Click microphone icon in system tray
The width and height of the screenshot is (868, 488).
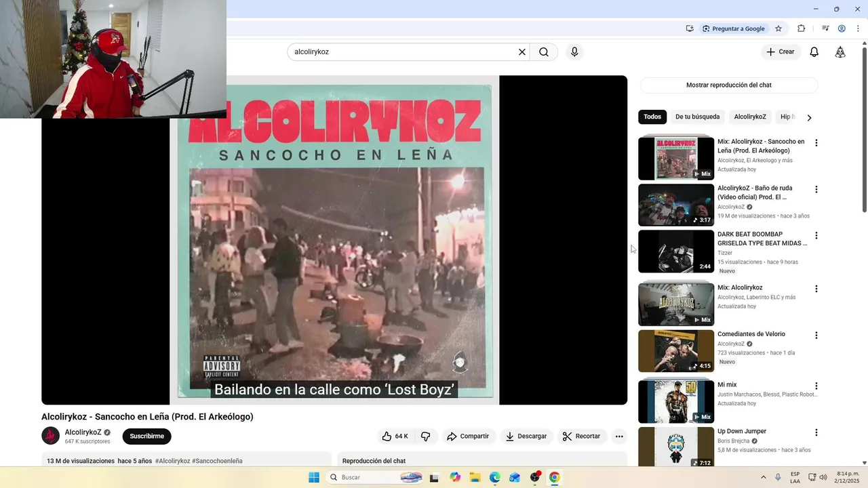click(x=778, y=478)
